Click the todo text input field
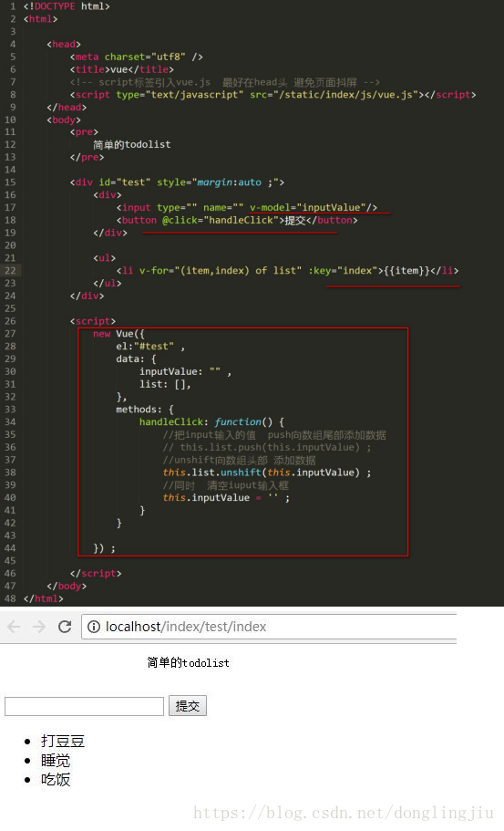This screenshot has height=831, width=504. (84, 706)
